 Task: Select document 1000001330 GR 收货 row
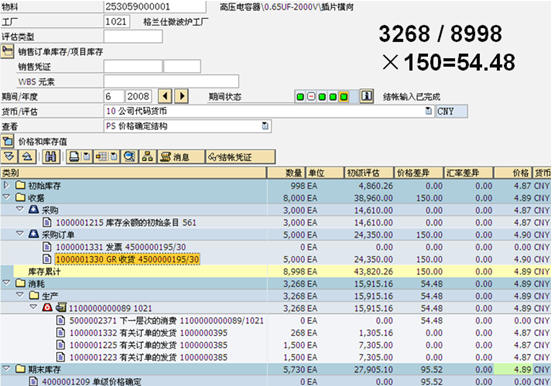[x=127, y=259]
